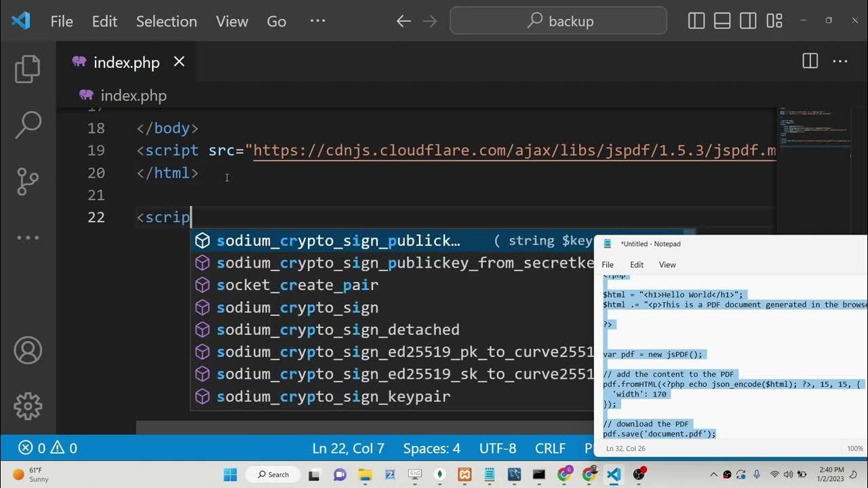Close the index.php editor tab

point(179,62)
